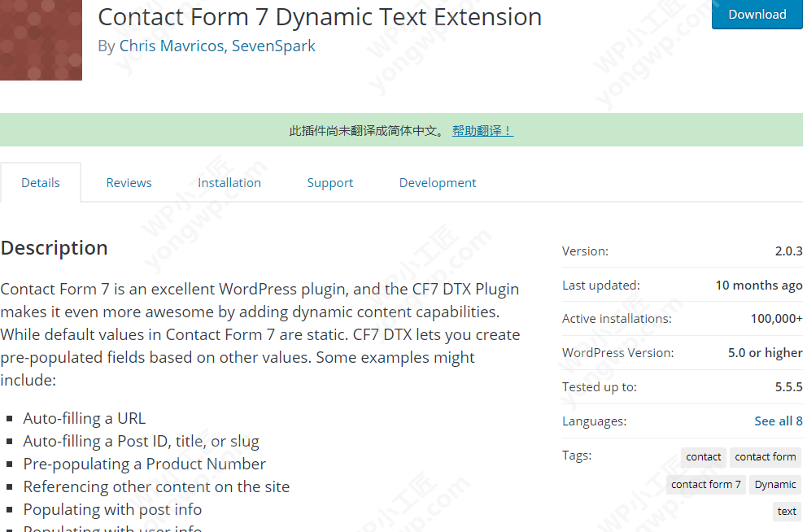Select the 'text' tag
This screenshot has height=532, width=807.
[x=787, y=511]
